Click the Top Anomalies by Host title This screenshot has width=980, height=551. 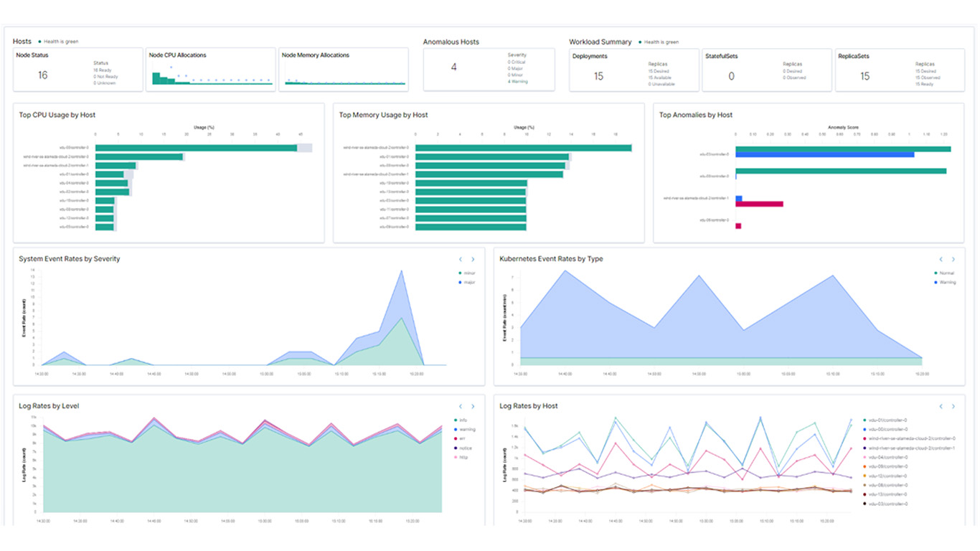click(x=696, y=115)
